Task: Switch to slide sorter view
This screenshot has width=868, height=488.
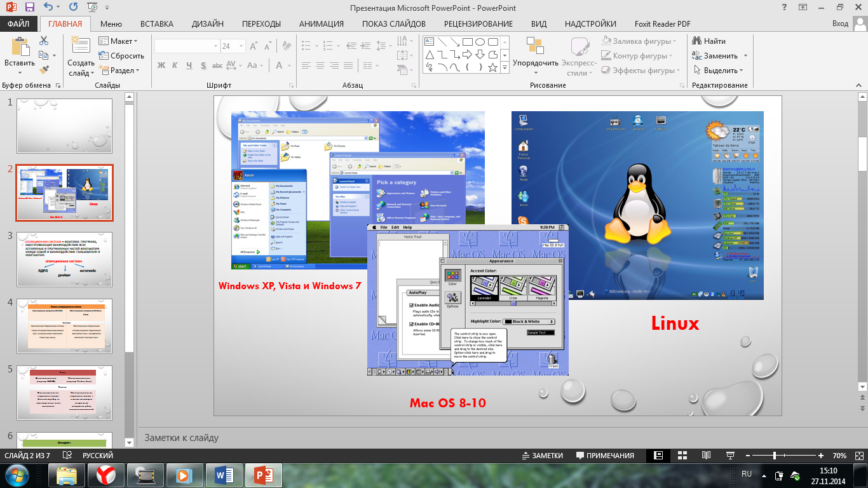Action: pyautogui.click(x=682, y=456)
